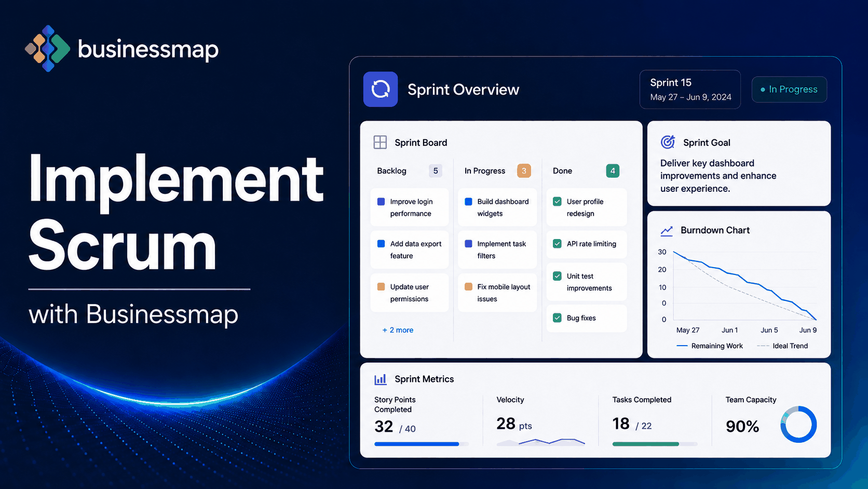The height and width of the screenshot is (489, 868).
Task: Click the '30' y-axis label
Action: [662, 252]
